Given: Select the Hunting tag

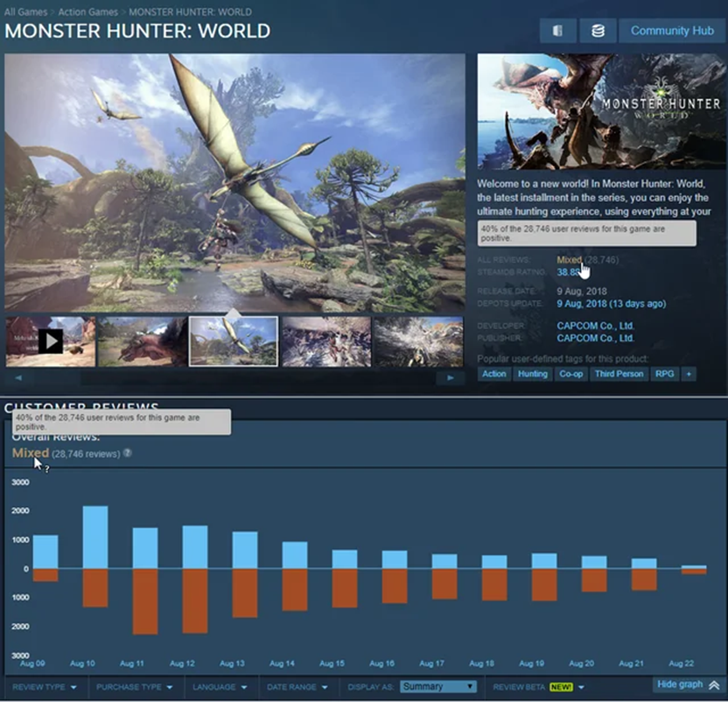Looking at the screenshot, I should (533, 374).
